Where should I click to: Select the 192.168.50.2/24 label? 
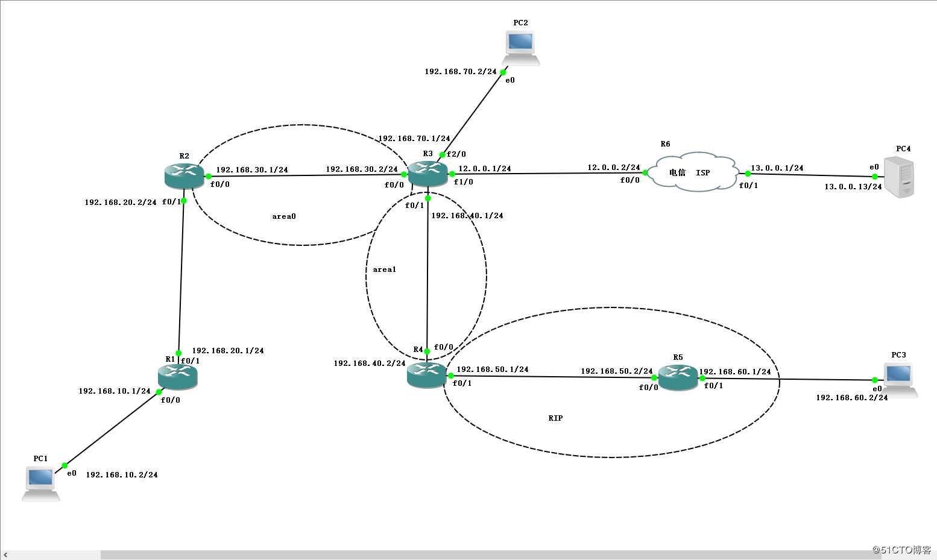tap(617, 371)
